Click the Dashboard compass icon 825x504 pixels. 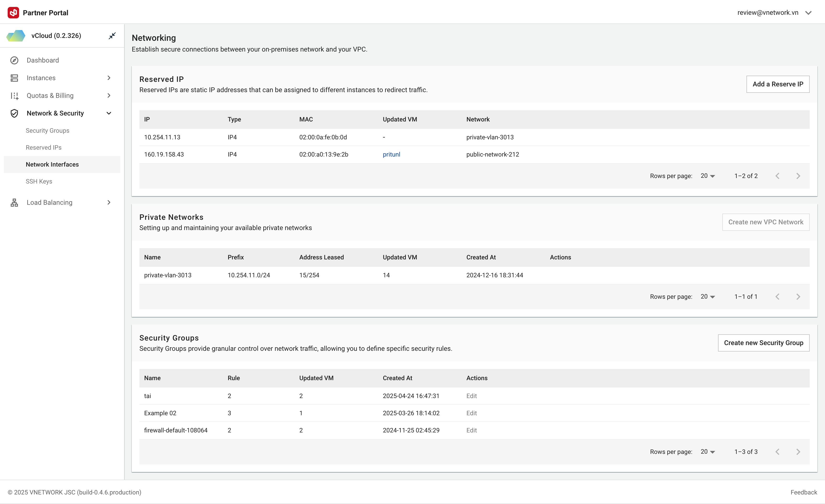click(14, 60)
